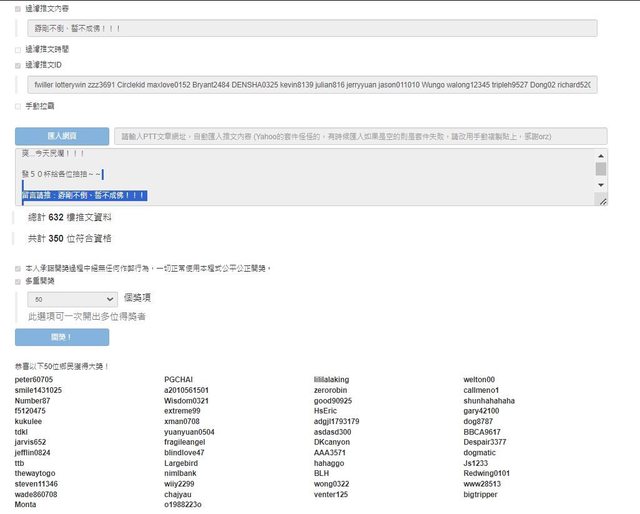Viewport: 640px width, 514px height.
Task: Click the textarea resize grip corner
Action: [x=601, y=201]
